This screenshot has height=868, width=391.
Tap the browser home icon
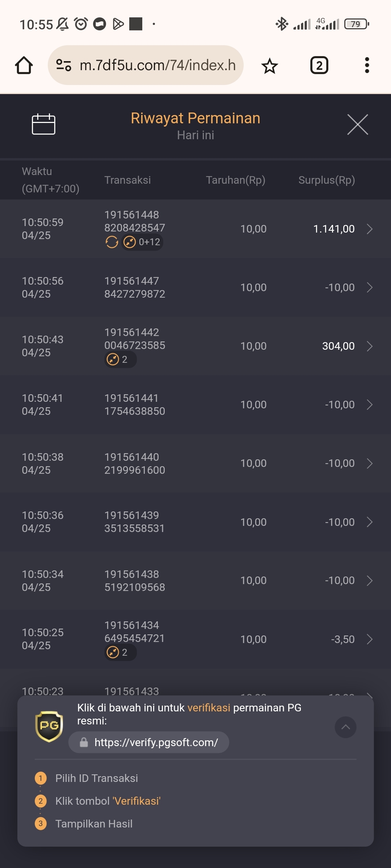[24, 65]
